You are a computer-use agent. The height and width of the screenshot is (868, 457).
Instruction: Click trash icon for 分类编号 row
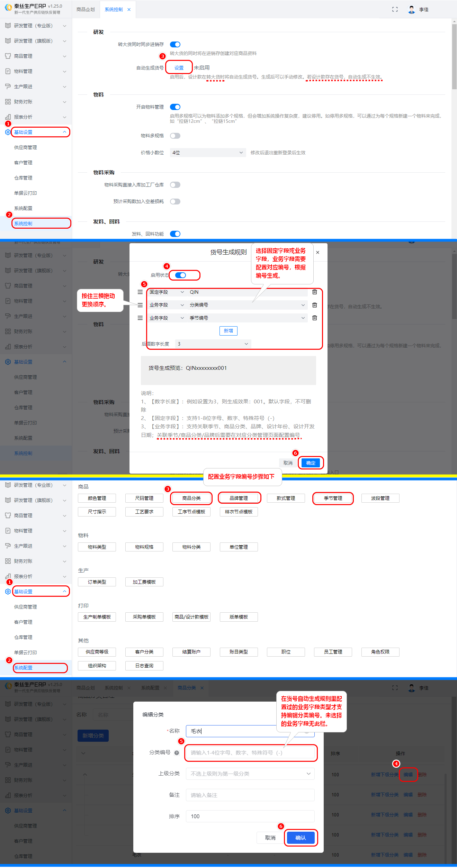point(314,305)
